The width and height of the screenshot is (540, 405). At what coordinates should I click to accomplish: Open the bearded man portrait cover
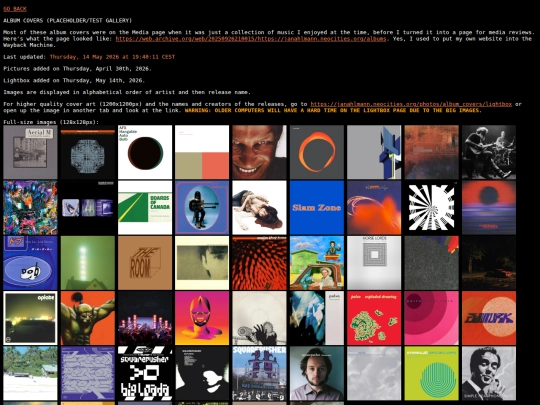pos(317,373)
